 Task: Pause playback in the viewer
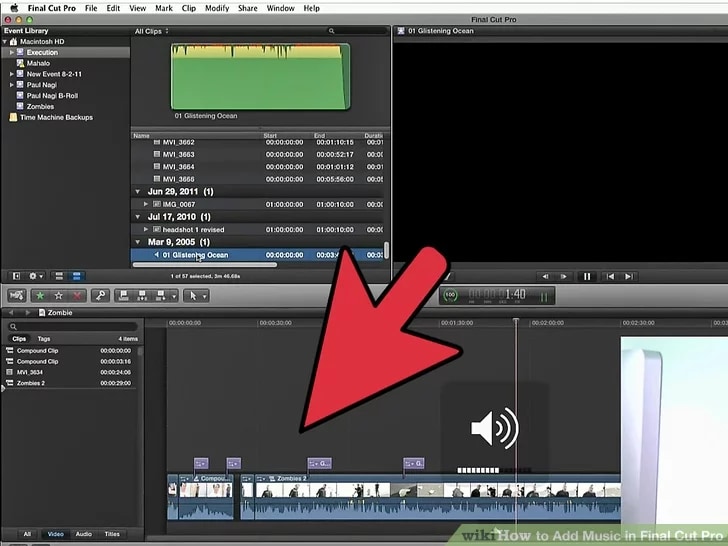click(x=587, y=276)
